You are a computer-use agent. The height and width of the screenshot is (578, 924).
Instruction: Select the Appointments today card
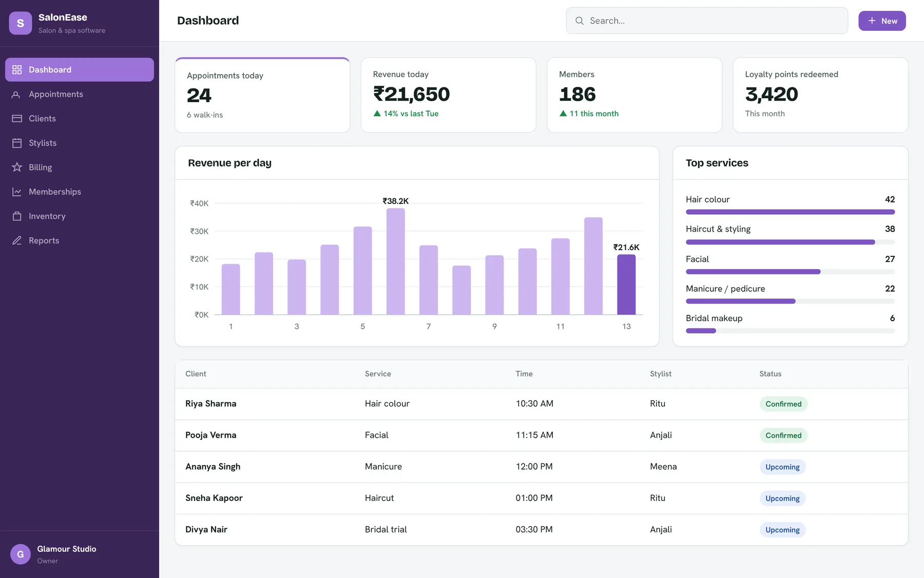(x=262, y=95)
